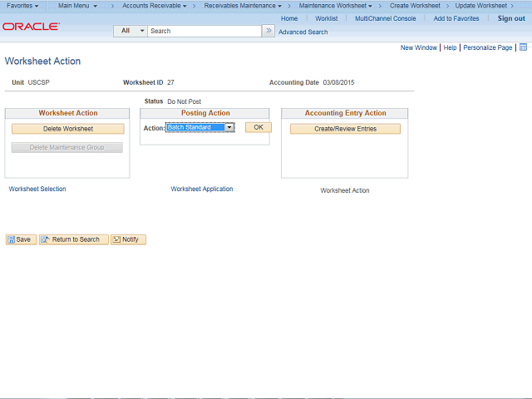This screenshot has width=532, height=399.
Task: Click Sign out
Action: [x=511, y=18]
